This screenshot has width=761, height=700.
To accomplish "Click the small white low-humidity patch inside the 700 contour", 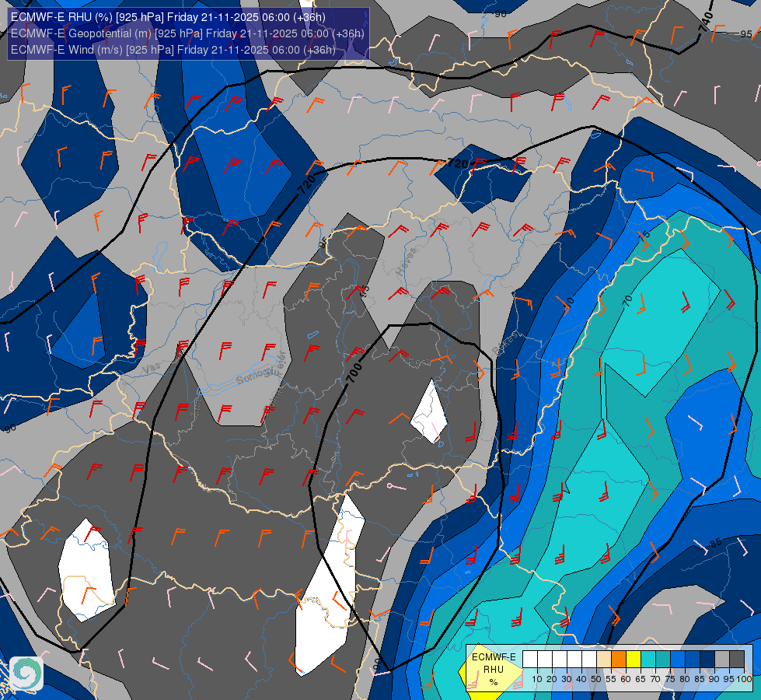I will click(x=429, y=412).
